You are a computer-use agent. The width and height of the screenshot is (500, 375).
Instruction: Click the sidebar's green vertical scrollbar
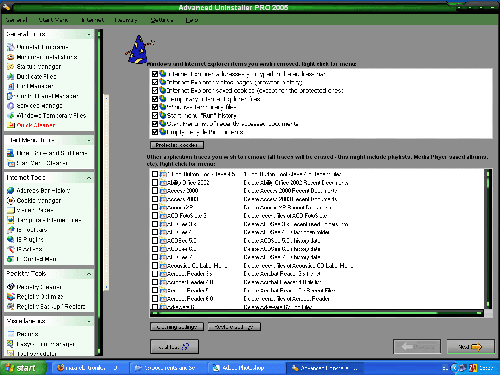tap(99, 192)
